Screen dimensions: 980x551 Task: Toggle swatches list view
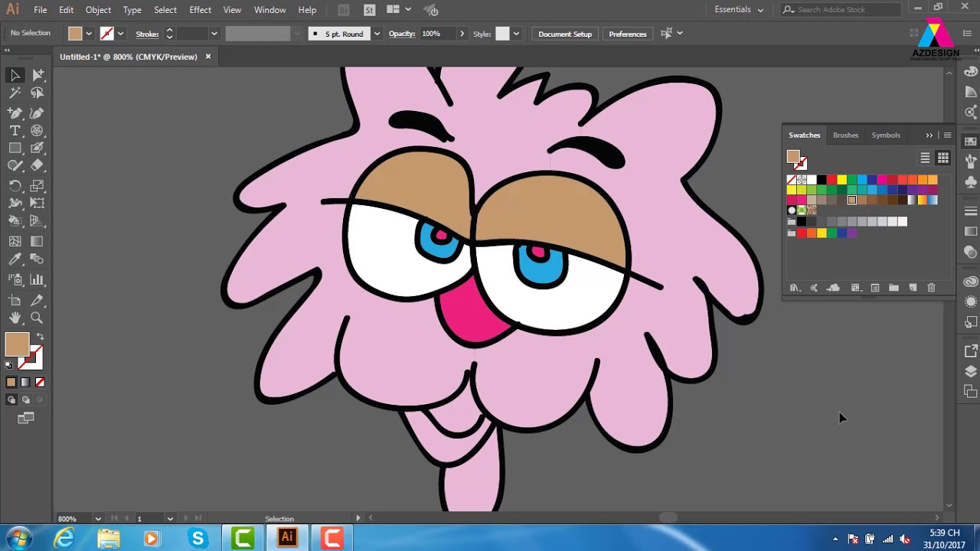pos(925,158)
